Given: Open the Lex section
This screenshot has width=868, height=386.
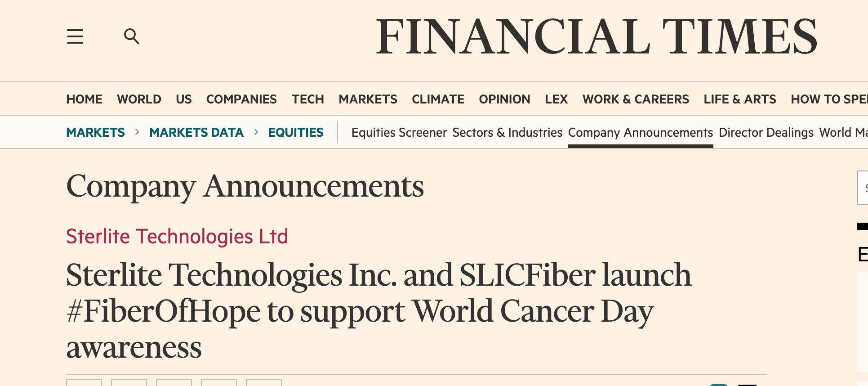Looking at the screenshot, I should (556, 99).
